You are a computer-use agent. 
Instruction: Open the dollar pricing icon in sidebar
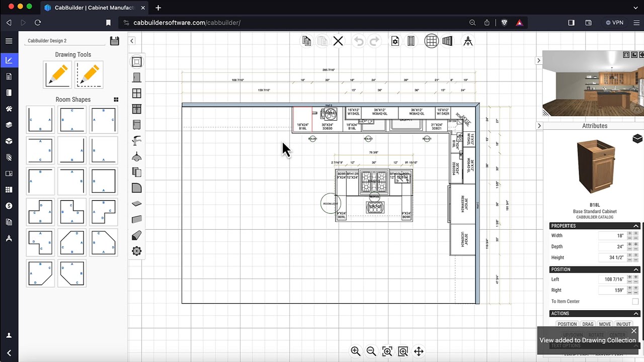click(x=9, y=206)
